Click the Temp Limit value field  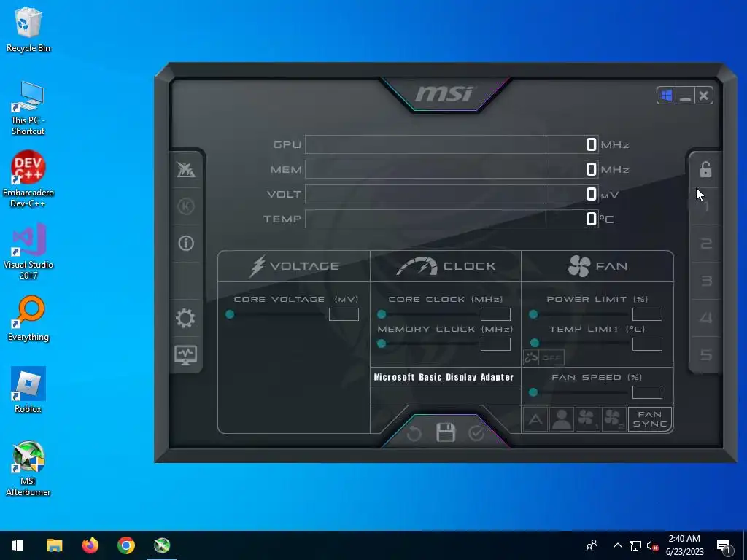tap(647, 344)
